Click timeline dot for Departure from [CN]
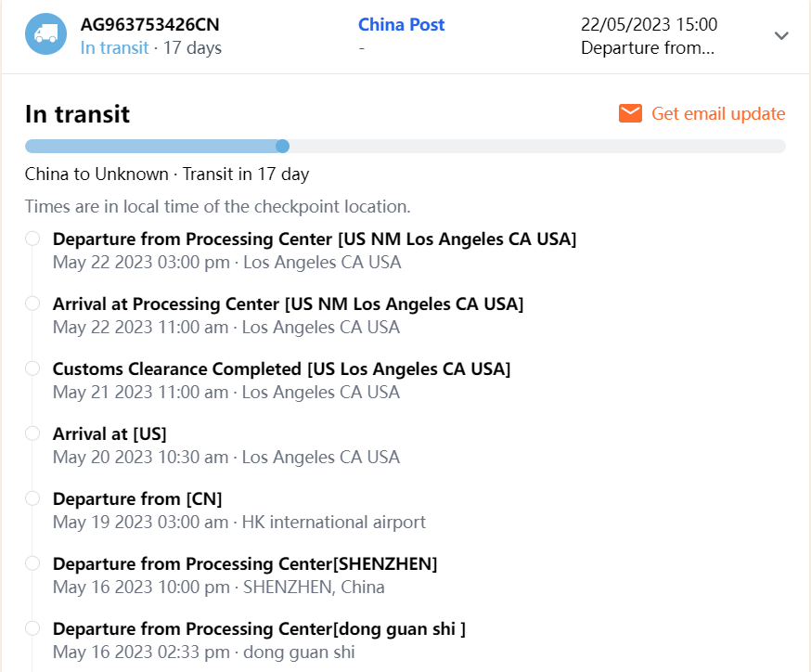The height and width of the screenshot is (672, 811). point(32,498)
